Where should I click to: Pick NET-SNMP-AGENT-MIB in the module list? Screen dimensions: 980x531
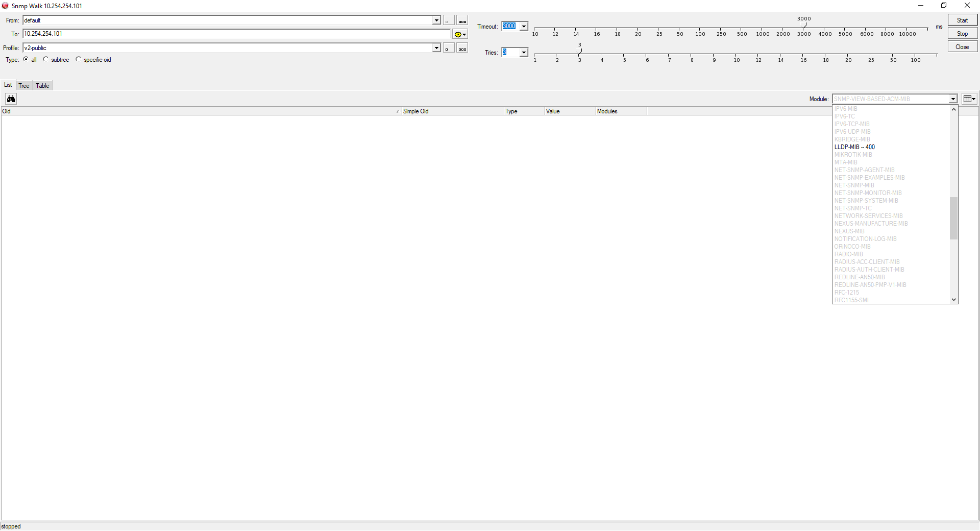[865, 170]
